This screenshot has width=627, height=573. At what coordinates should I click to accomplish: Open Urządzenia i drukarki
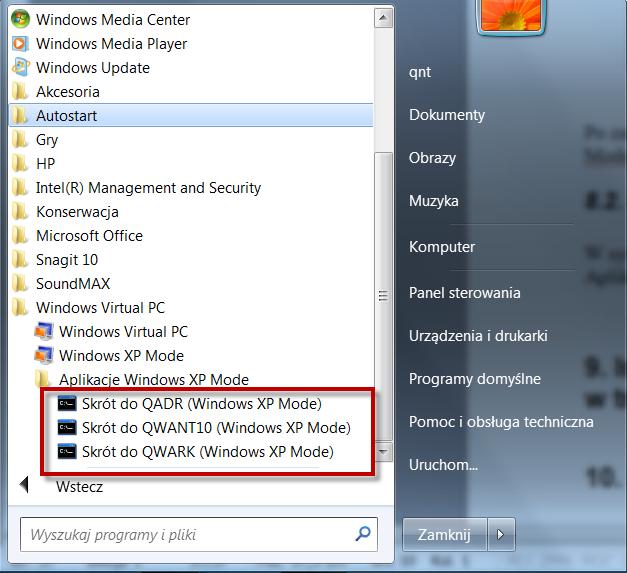[x=478, y=336]
